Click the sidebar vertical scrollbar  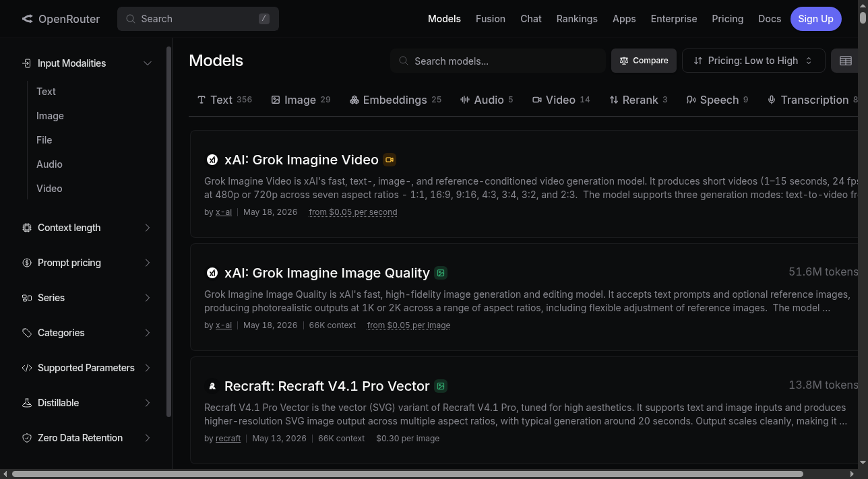coord(168,231)
